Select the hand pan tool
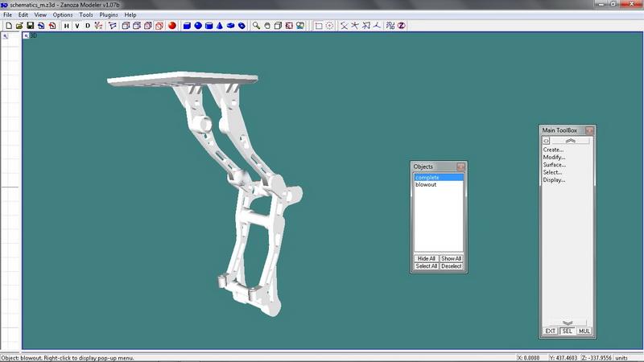Viewport: 644px width, 362px height. [267, 26]
